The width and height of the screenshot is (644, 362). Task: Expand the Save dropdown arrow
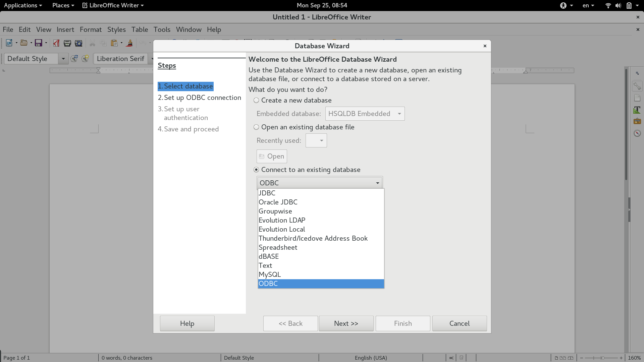[x=46, y=43]
